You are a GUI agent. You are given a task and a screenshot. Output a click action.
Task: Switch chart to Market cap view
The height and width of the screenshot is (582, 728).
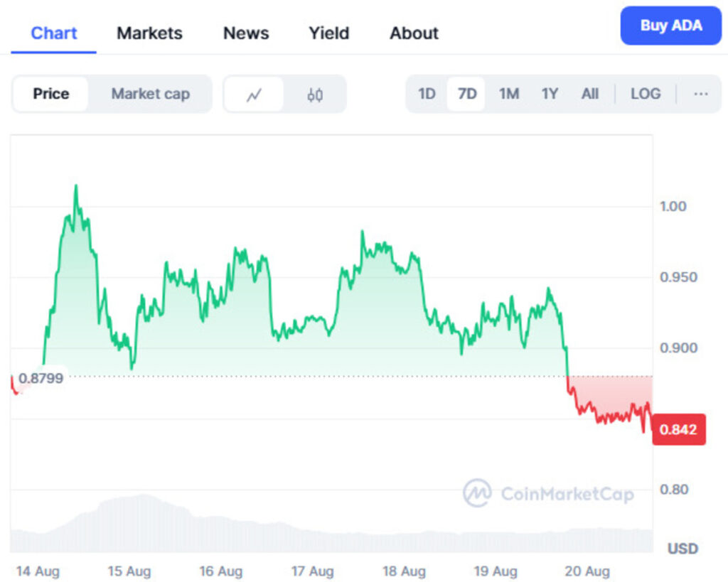pyautogui.click(x=151, y=94)
